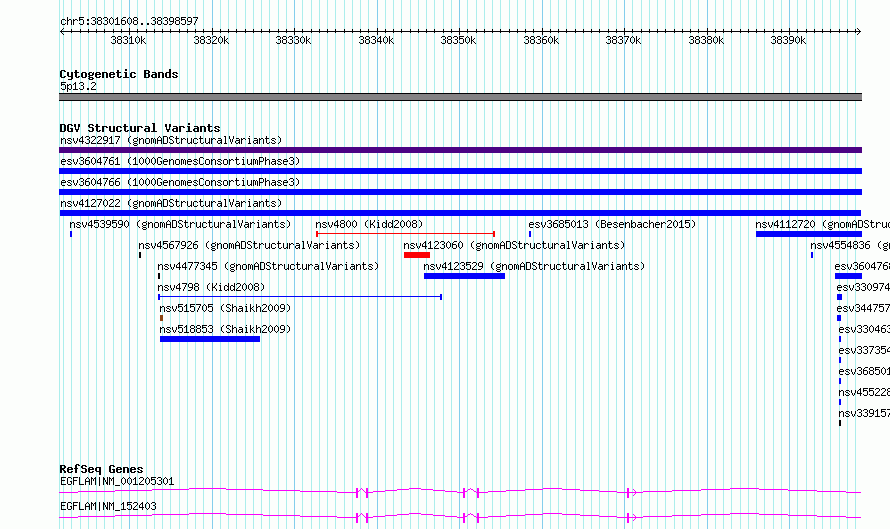The width and height of the screenshot is (890, 529).
Task: Open variant label nsv518853 (Shaikh2009)
Action: point(225,329)
